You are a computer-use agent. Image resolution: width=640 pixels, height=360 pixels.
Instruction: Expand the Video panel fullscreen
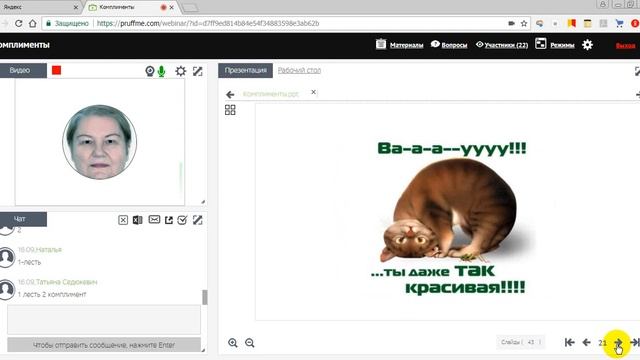pos(198,71)
